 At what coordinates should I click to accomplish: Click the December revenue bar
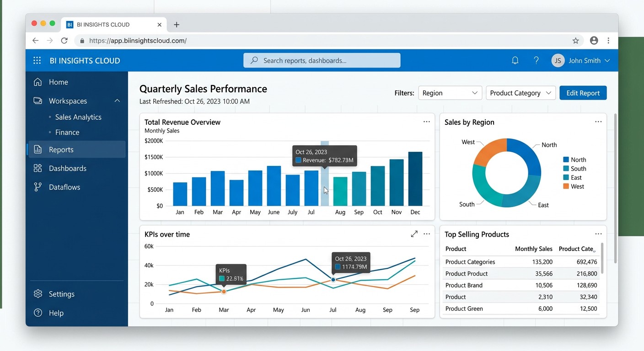pos(415,179)
